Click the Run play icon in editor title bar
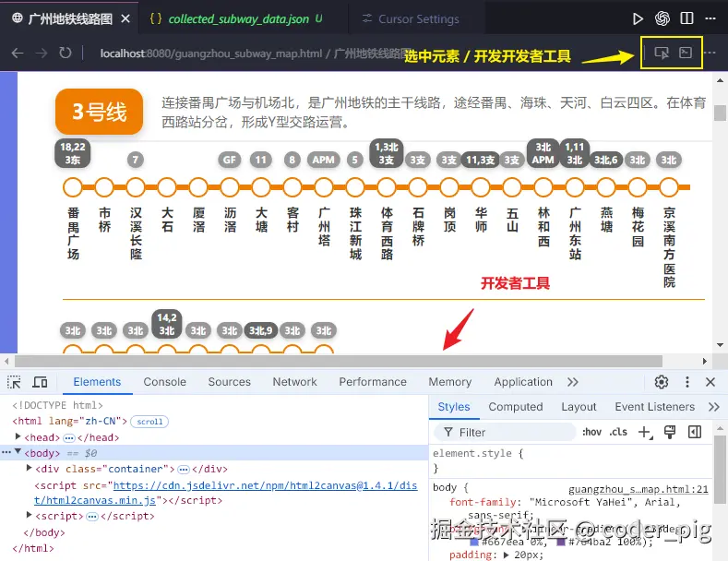This screenshot has height=561, width=728. point(638,18)
